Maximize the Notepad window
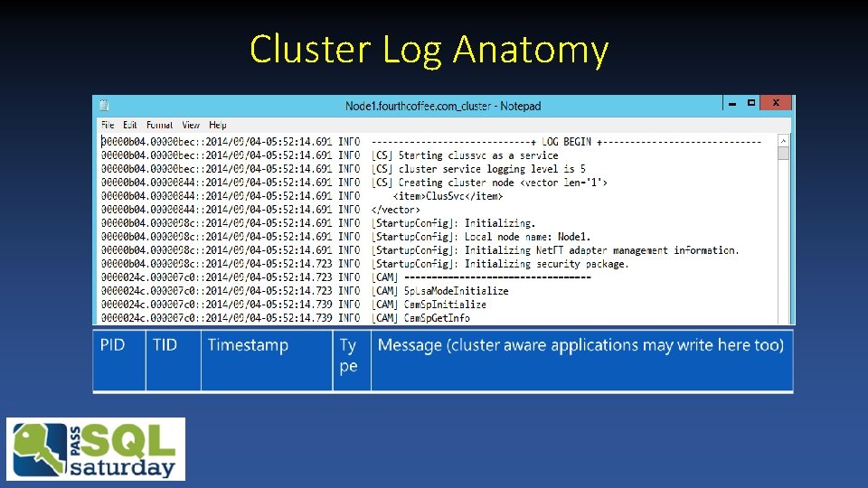The image size is (868, 488). [751, 103]
